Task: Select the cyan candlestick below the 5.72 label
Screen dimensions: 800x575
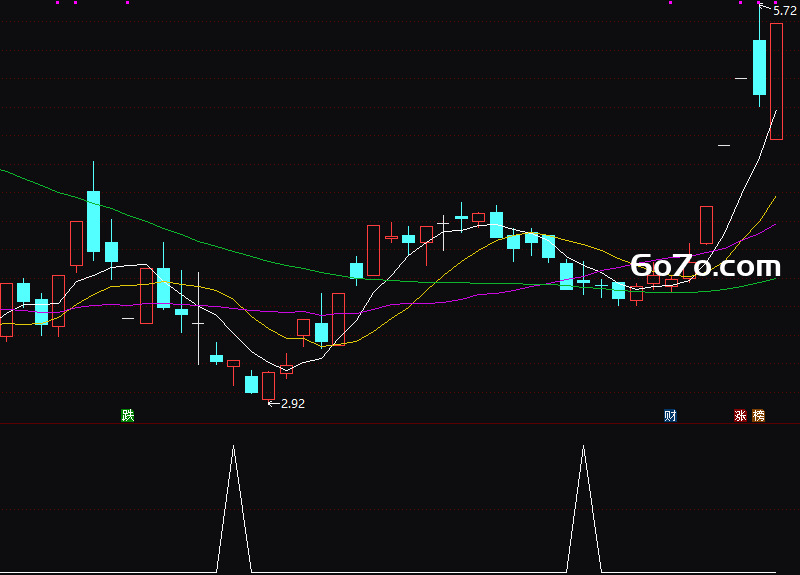Action: click(x=759, y=67)
